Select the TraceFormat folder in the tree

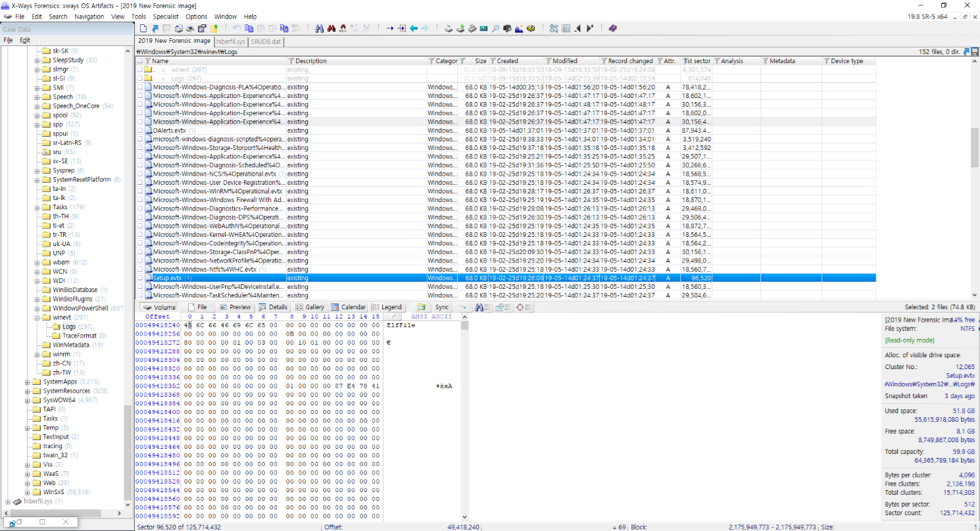pyautogui.click(x=78, y=336)
